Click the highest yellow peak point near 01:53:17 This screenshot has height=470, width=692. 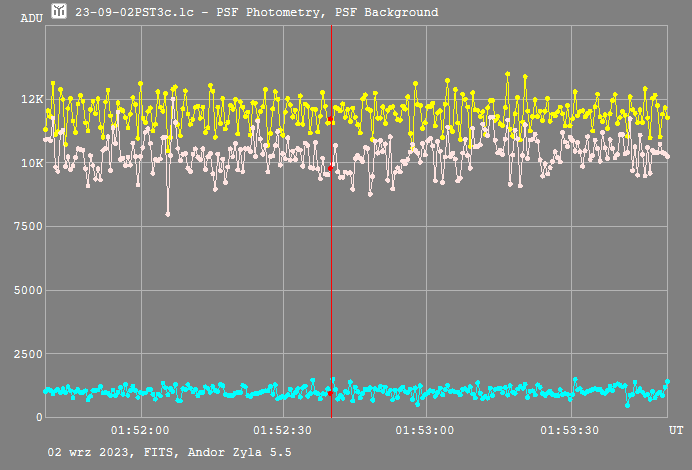pos(508,74)
